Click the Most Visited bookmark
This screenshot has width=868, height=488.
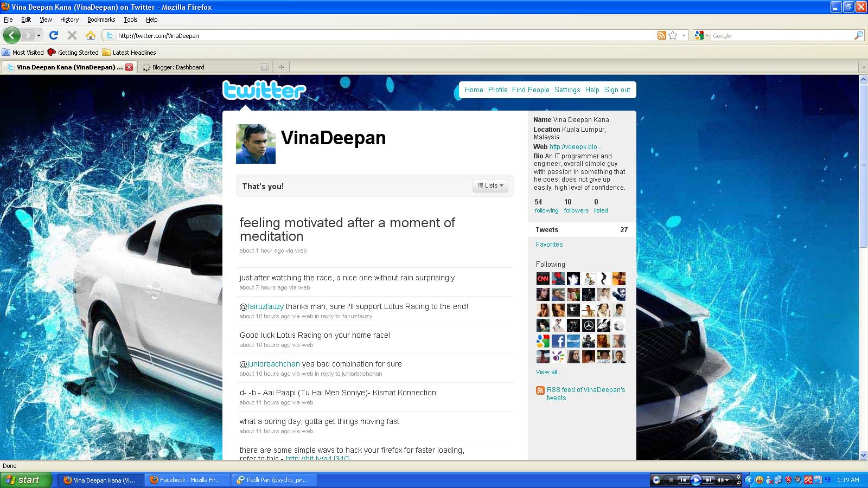click(23, 53)
